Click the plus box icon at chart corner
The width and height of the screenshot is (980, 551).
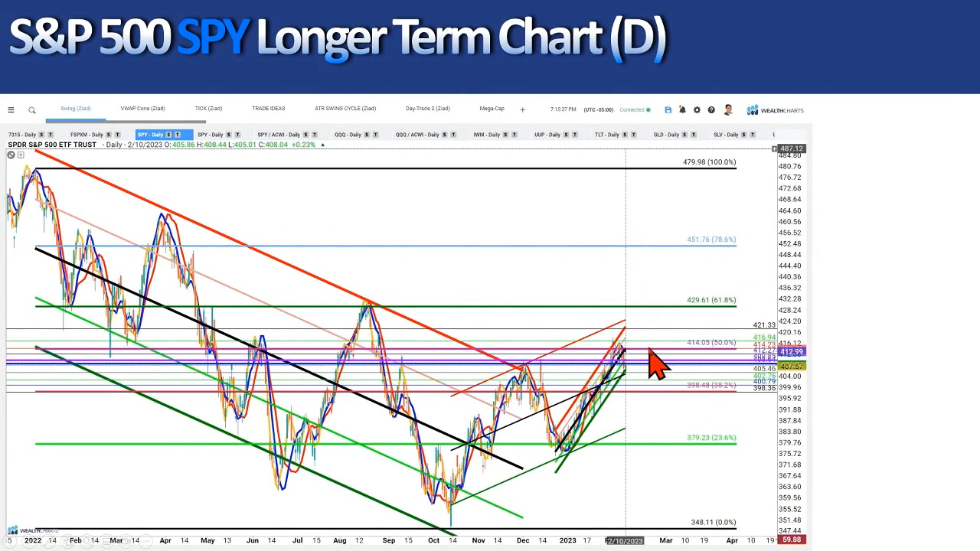click(21, 155)
